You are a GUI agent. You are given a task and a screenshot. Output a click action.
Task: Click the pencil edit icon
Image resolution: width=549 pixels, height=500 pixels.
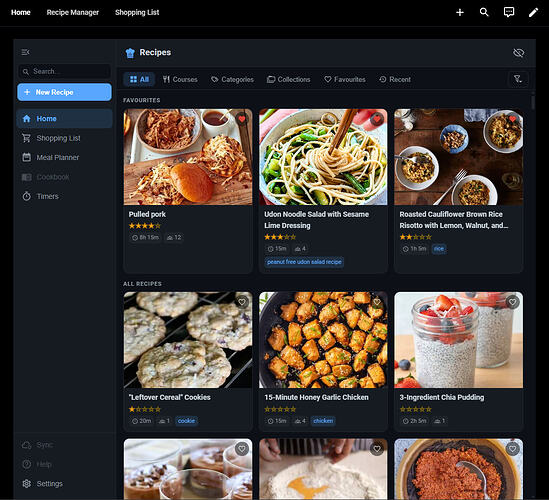click(533, 13)
